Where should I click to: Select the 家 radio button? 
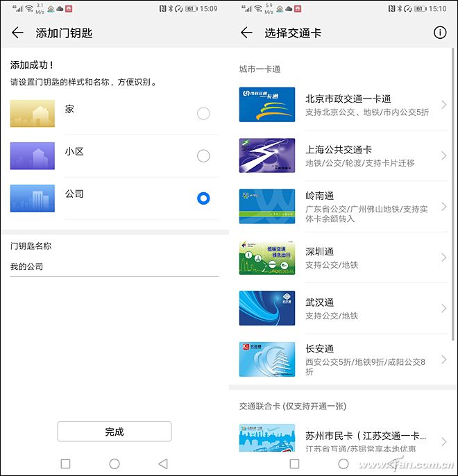pyautogui.click(x=203, y=114)
